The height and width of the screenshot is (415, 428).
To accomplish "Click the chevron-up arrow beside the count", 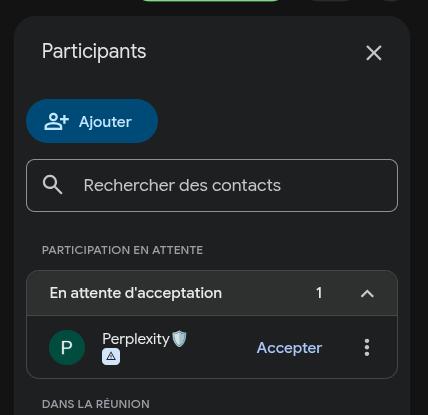I will pyautogui.click(x=367, y=293).
